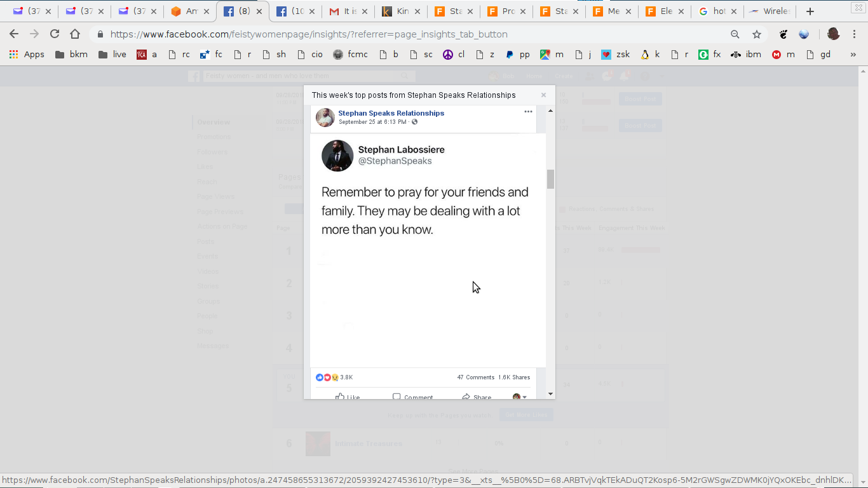The image size is (868, 488).
Task: Click the globe extension icon
Action: pyautogui.click(x=804, y=34)
